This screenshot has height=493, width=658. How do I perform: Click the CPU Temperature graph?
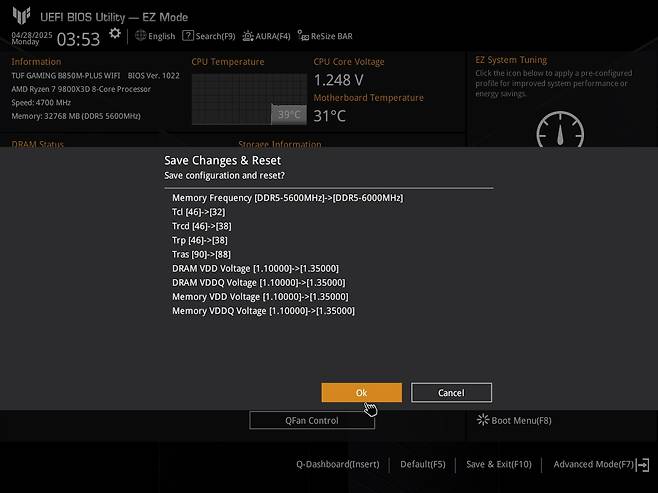[x=248, y=99]
